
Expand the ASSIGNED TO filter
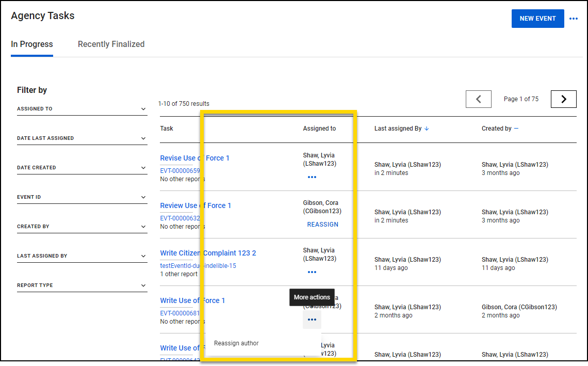pos(82,108)
